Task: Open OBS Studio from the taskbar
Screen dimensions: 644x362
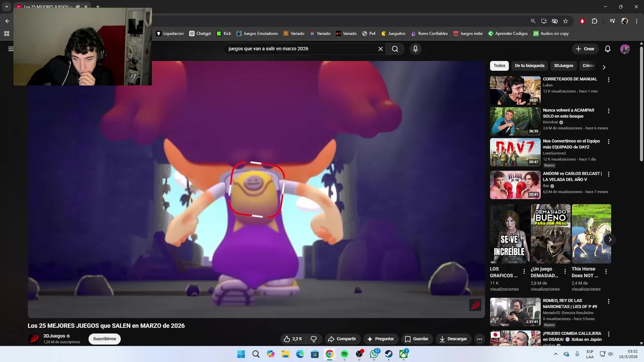Action: (x=359, y=354)
